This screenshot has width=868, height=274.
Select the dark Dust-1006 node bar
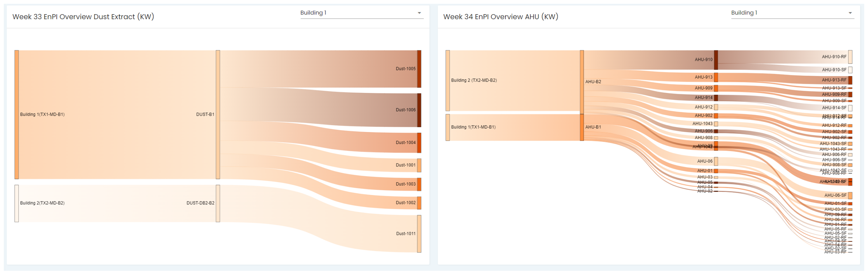(x=419, y=110)
